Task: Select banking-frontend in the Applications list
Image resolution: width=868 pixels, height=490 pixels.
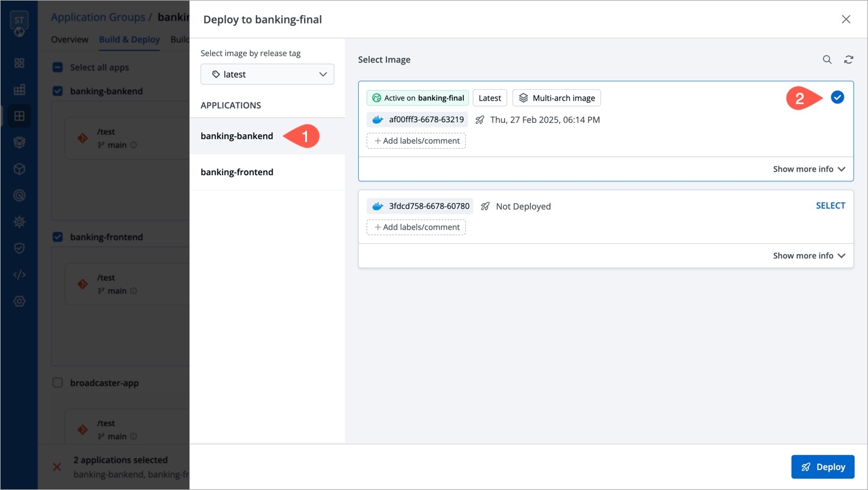Action: pyautogui.click(x=237, y=172)
